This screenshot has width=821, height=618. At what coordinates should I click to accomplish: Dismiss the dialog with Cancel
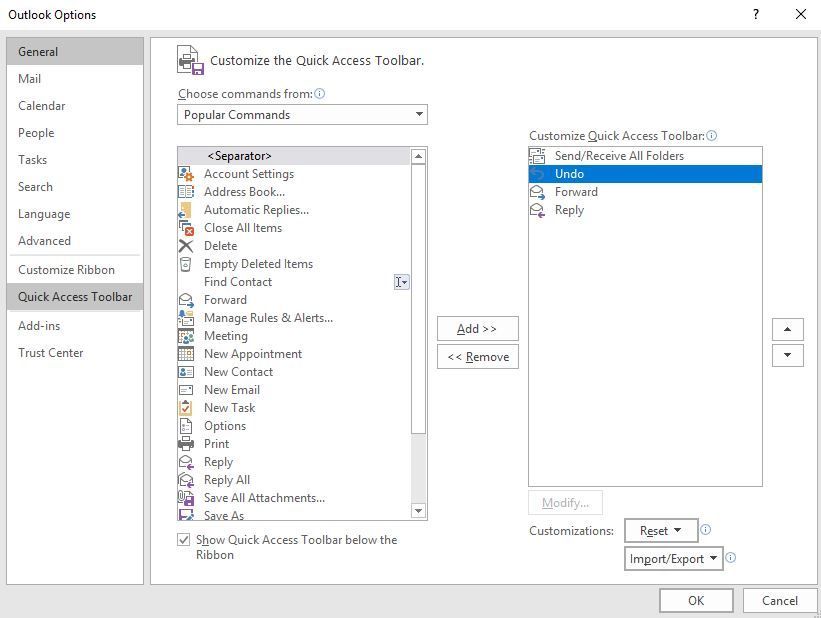click(780, 601)
